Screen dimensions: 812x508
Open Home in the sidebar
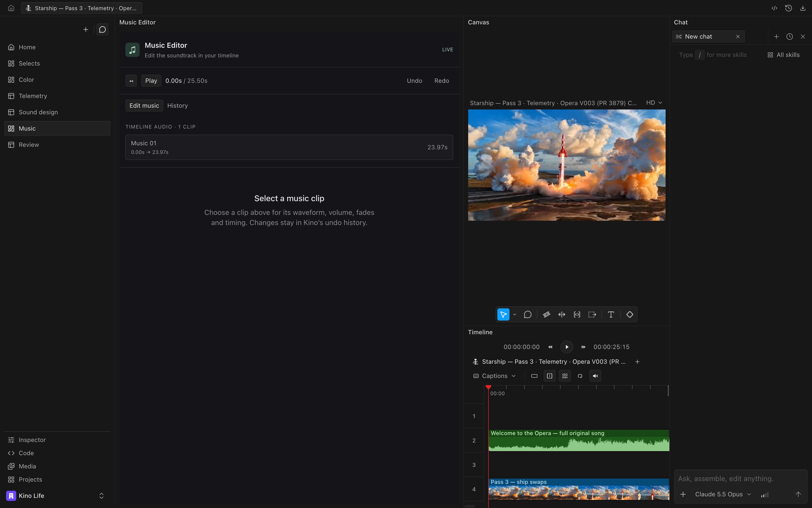click(57, 47)
